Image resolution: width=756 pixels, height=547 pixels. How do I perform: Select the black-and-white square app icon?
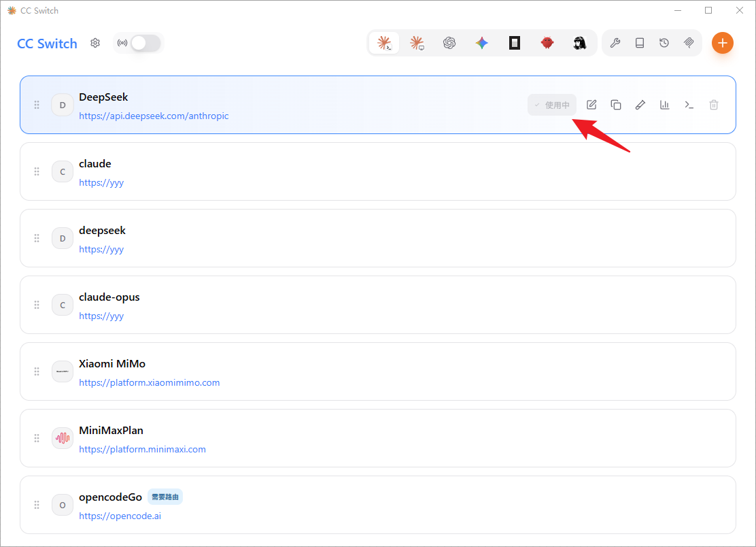[515, 43]
